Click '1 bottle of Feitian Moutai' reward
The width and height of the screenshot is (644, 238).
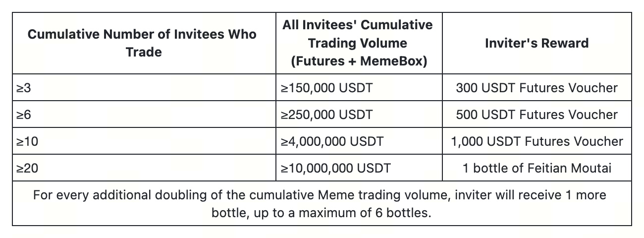click(537, 168)
